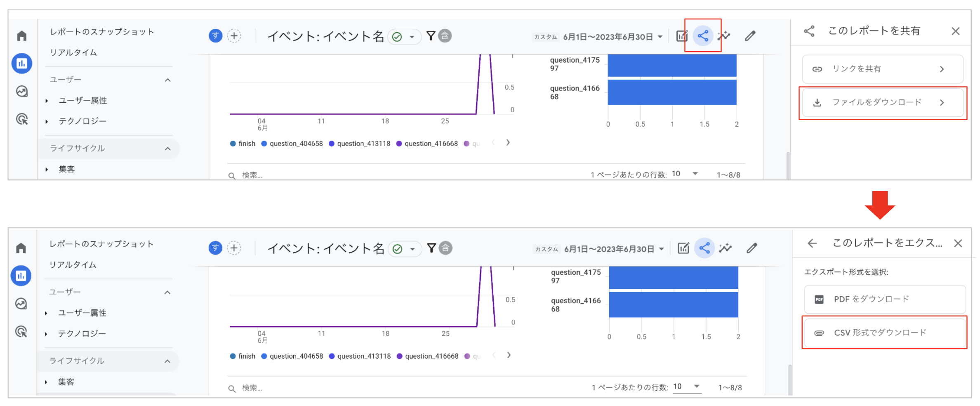The image size is (980, 406).
Task: Open date range dropdown in share-panel view
Action: (612, 37)
